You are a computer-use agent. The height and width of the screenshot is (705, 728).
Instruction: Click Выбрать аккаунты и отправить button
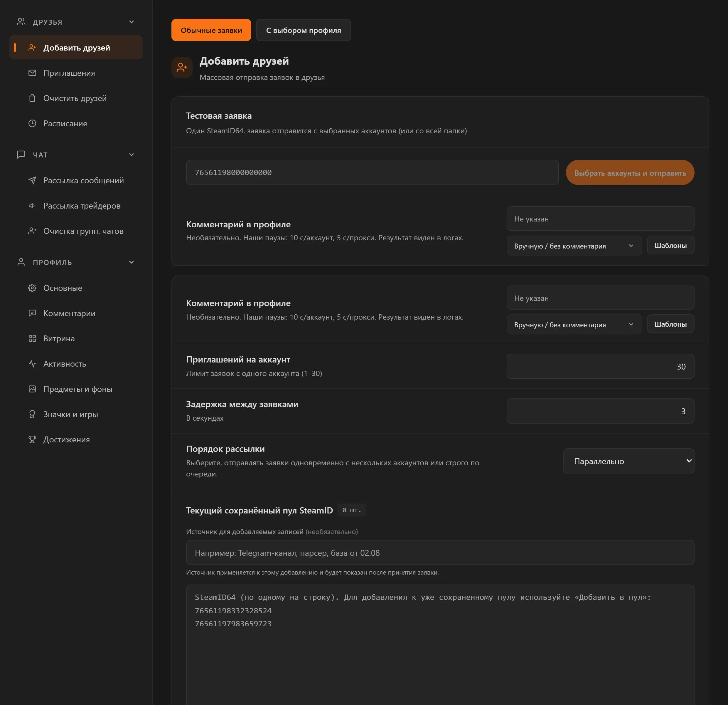point(630,172)
